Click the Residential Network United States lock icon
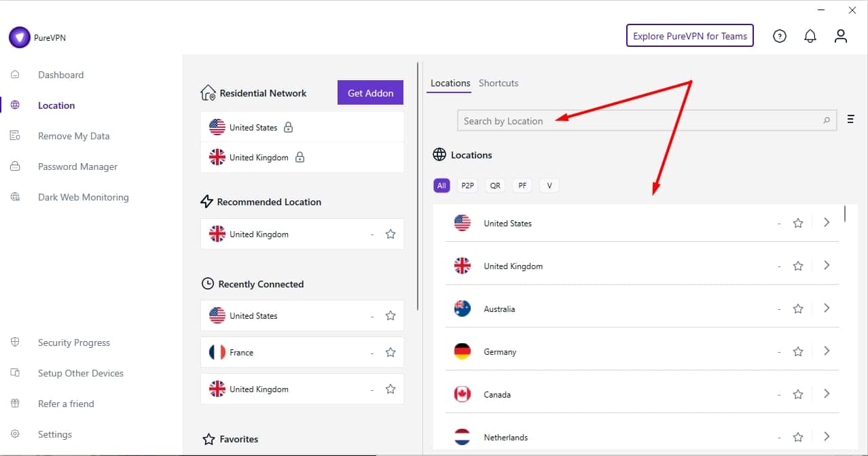Viewport: 868px width, 456px height. point(288,127)
